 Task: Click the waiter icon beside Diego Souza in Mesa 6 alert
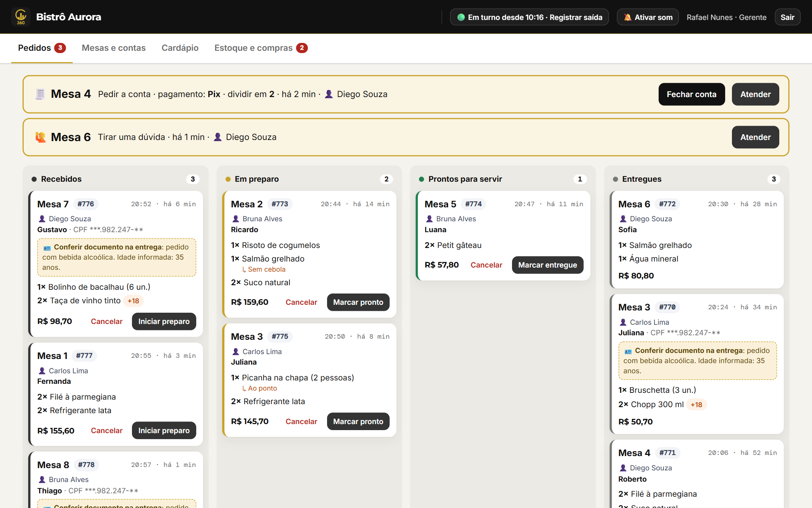(x=218, y=137)
